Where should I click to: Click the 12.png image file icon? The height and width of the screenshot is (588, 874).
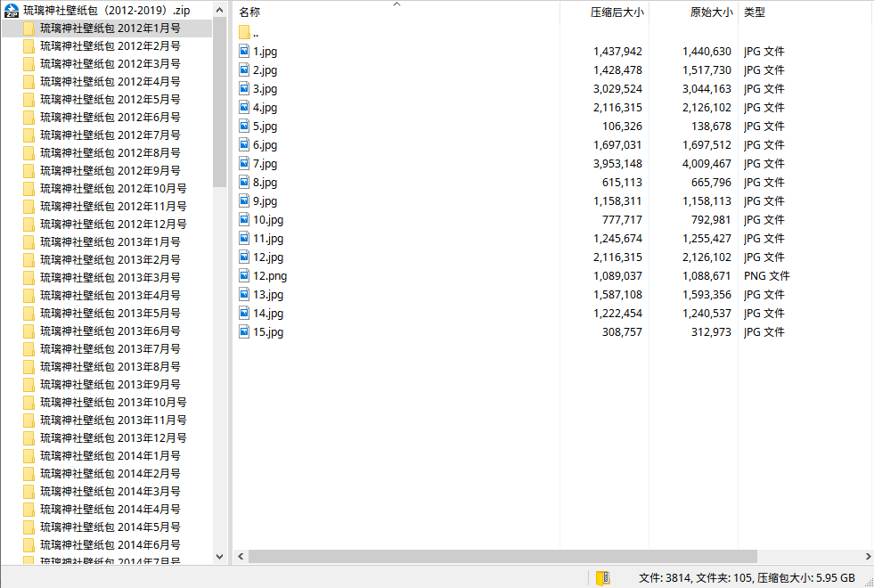click(x=245, y=276)
